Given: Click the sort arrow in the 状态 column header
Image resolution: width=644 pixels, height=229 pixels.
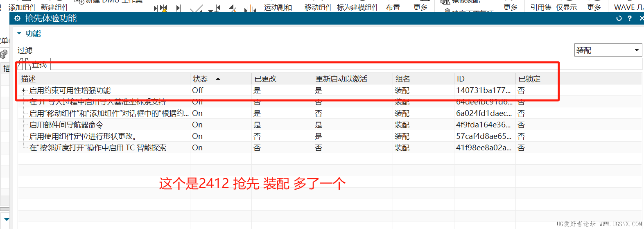Looking at the screenshot, I should (x=218, y=79).
